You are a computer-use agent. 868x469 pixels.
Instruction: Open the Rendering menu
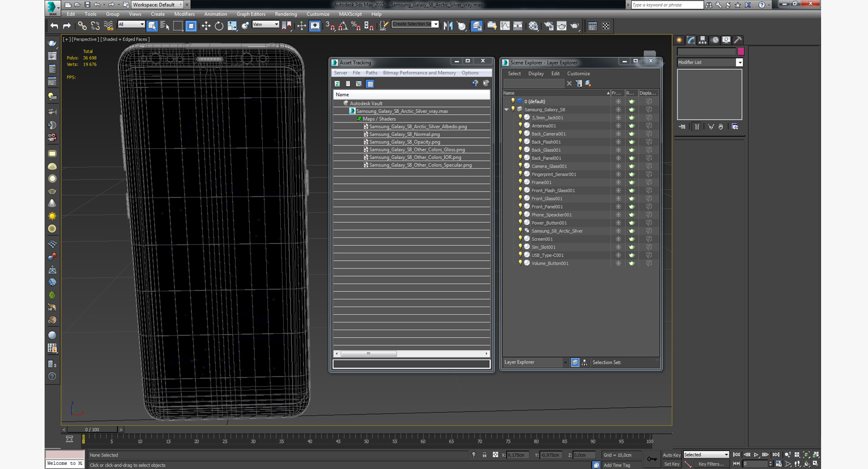coord(286,14)
